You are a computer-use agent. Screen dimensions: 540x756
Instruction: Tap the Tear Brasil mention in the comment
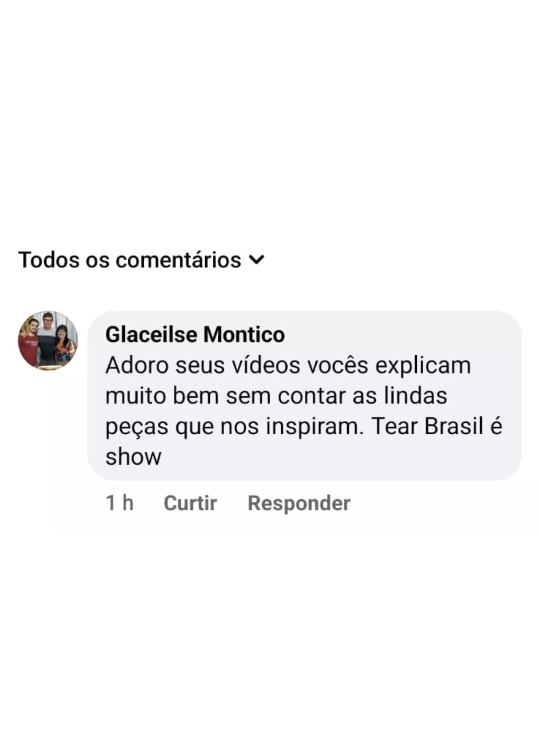click(x=427, y=426)
